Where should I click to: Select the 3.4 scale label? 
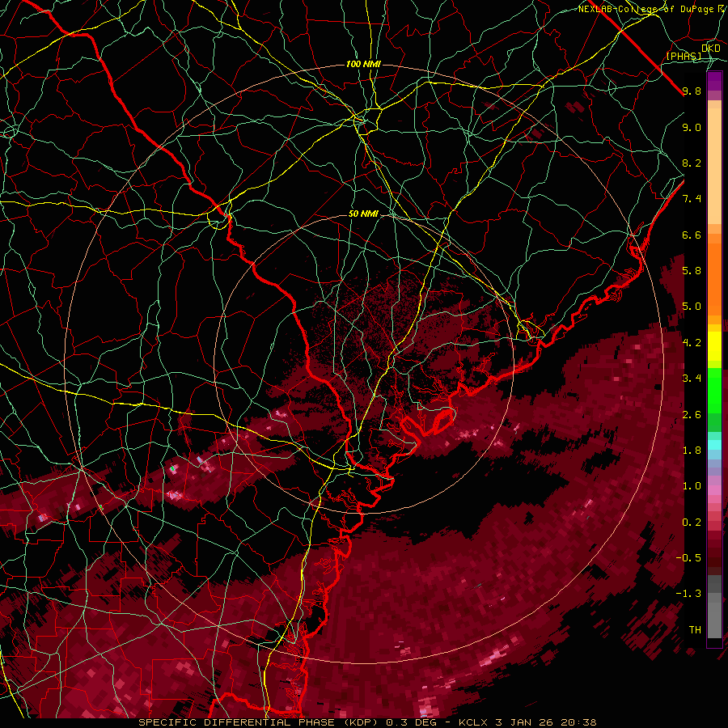tap(692, 379)
